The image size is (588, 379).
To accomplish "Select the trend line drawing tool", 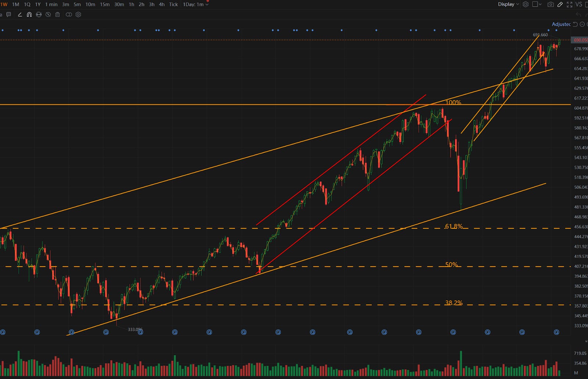I will coord(20,15).
